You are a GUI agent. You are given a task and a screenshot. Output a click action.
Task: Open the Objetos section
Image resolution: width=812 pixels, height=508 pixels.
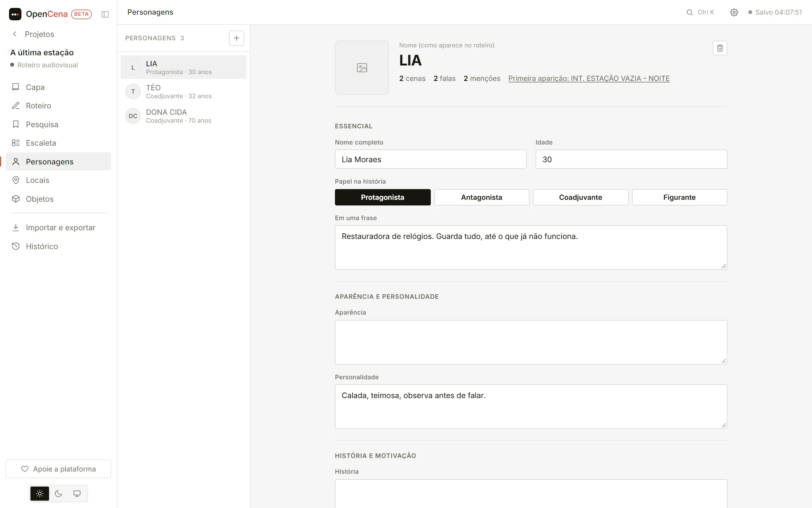[58, 199]
